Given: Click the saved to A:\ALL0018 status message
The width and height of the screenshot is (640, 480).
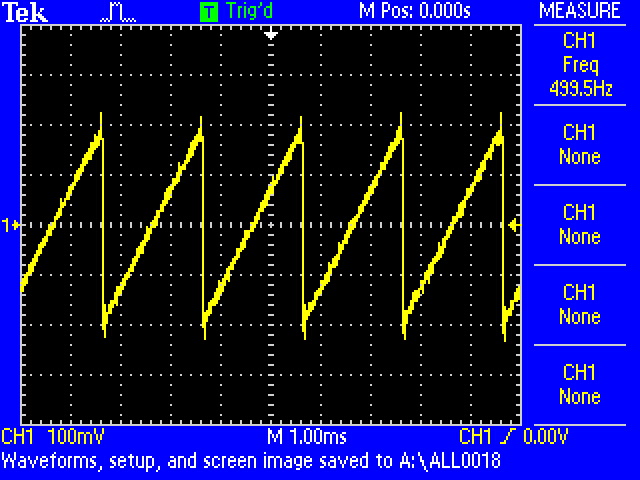Looking at the screenshot, I should (x=252, y=461).
